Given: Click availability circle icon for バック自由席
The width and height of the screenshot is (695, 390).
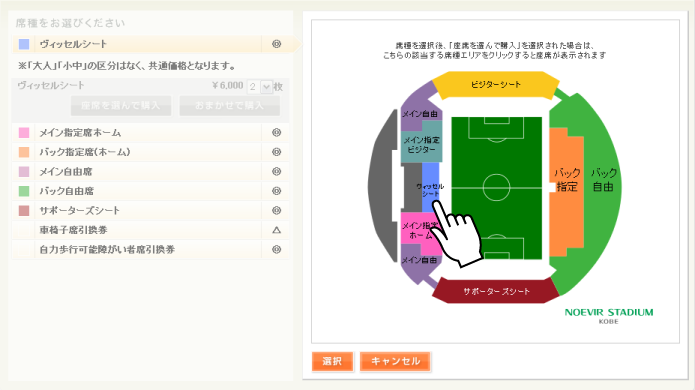Looking at the screenshot, I should coord(277,191).
